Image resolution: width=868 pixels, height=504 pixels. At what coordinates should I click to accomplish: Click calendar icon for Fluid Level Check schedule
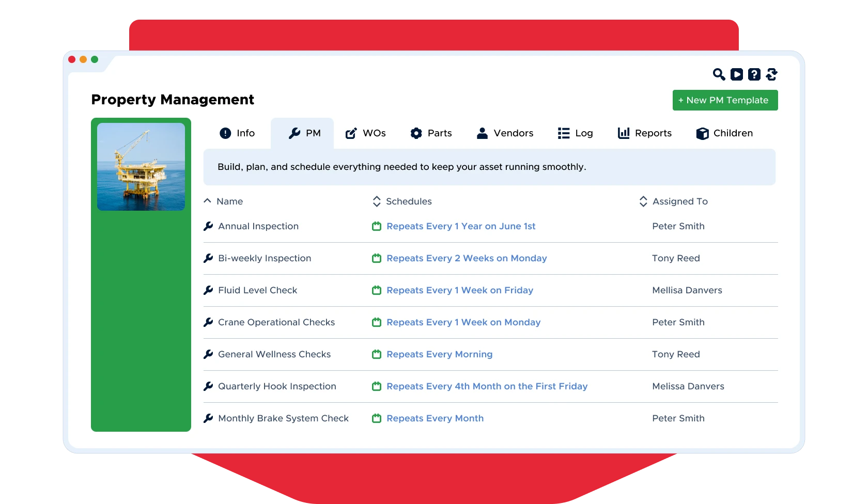(377, 290)
